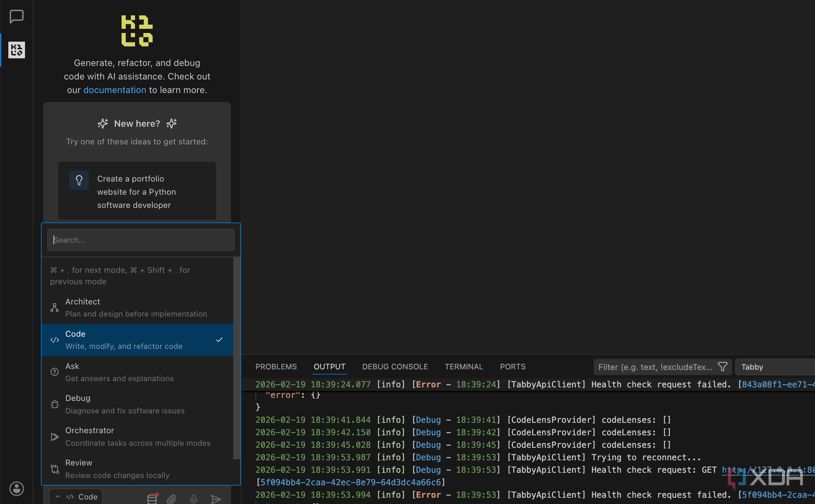
Task: Click the Review mode icon
Action: point(54,469)
